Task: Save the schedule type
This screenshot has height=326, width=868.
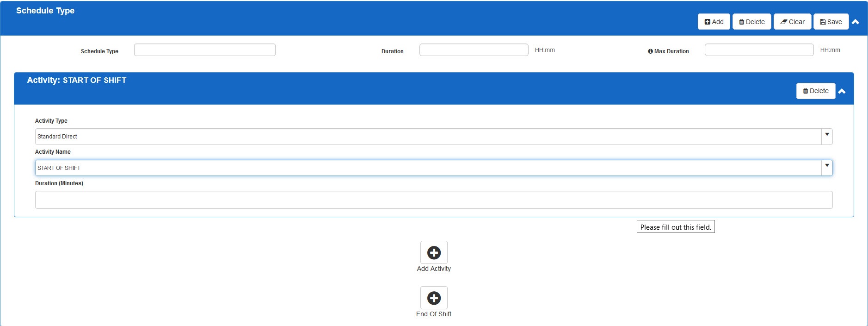Action: 831,22
